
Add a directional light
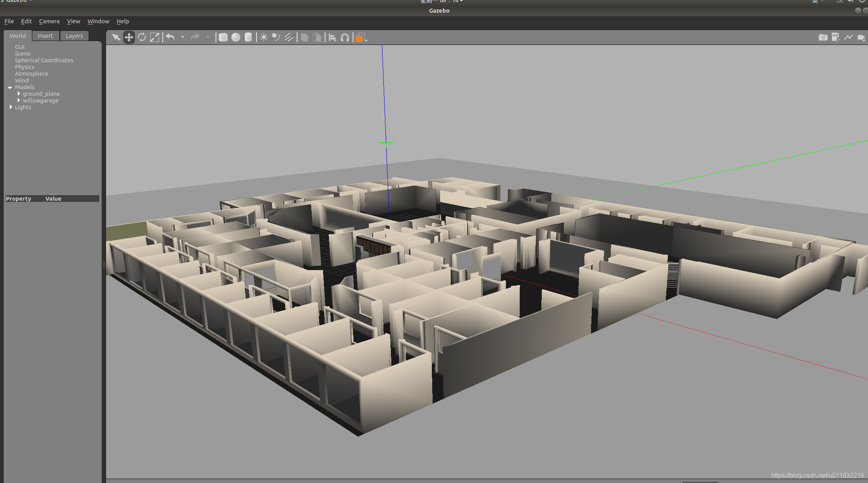[x=289, y=37]
